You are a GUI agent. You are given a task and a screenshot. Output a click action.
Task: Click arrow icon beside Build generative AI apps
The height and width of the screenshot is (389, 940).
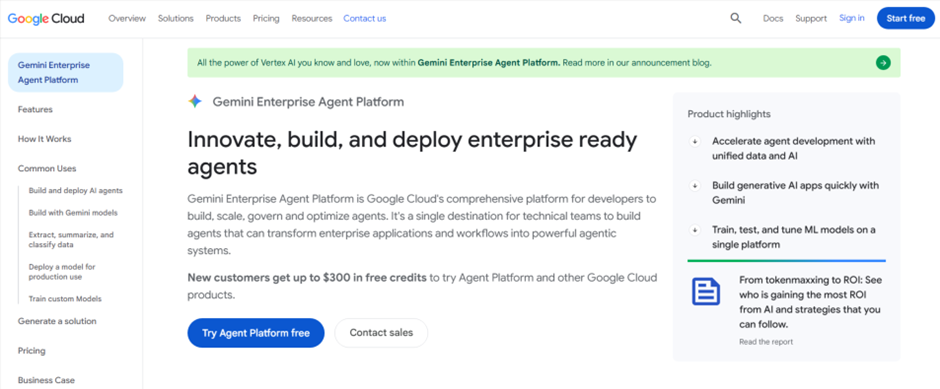[x=695, y=186]
